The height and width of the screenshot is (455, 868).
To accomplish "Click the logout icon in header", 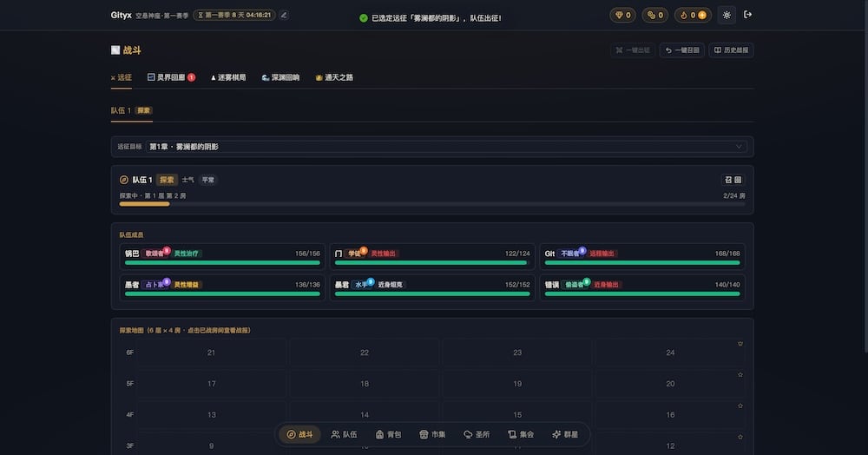I will 748,15.
